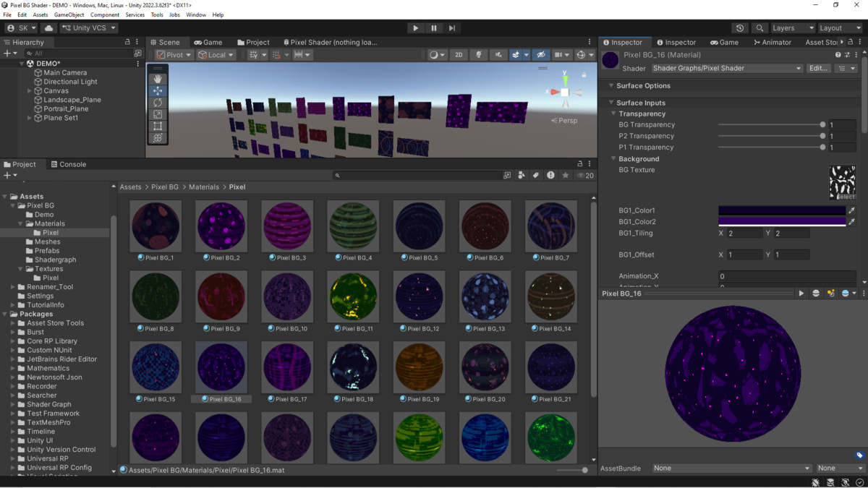The height and width of the screenshot is (488, 868).
Task: Open SK account dropdown
Action: (21, 28)
